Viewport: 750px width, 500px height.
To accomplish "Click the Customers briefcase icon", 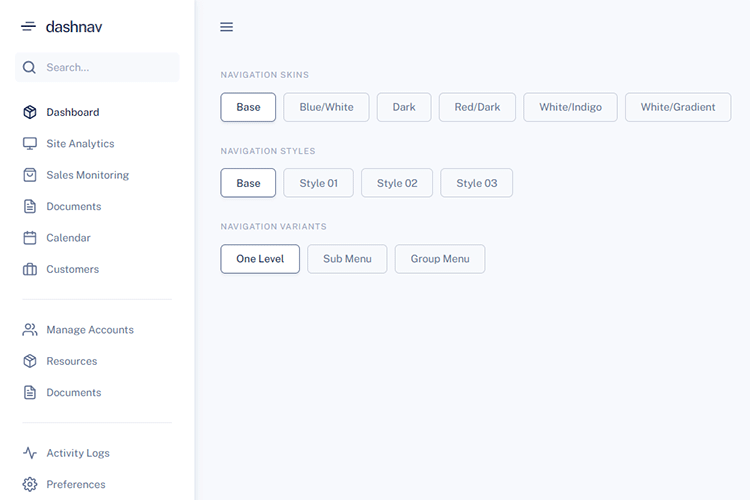I will (30, 269).
